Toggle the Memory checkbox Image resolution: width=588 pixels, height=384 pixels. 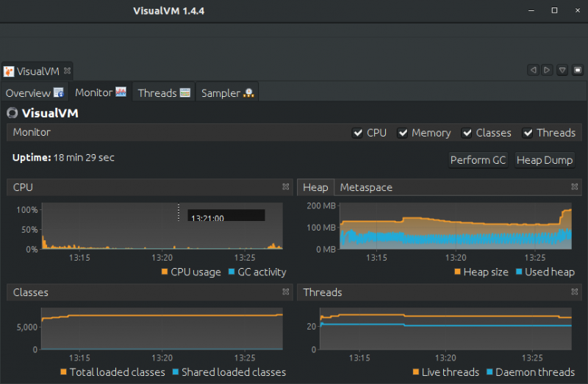pos(403,133)
